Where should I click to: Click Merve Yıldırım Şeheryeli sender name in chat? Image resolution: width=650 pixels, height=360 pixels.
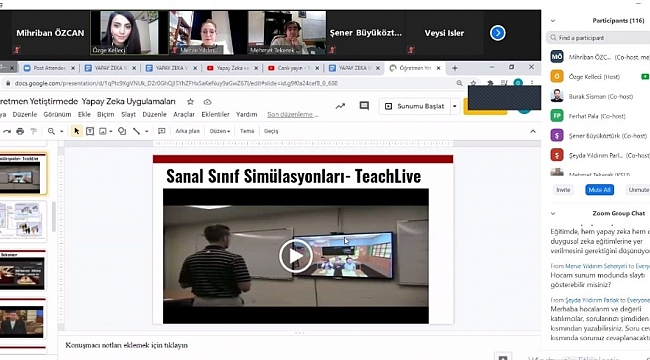pyautogui.click(x=596, y=266)
